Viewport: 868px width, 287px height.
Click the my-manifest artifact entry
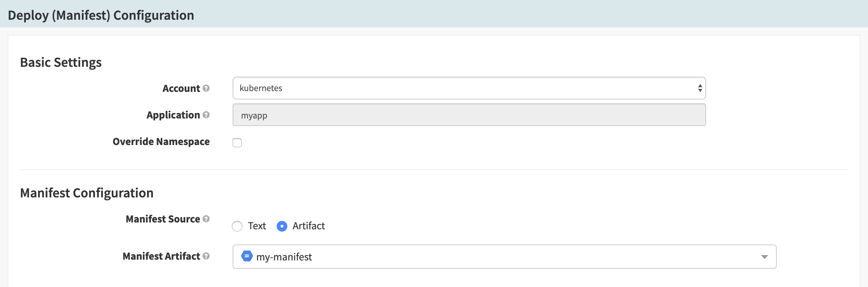[x=283, y=257]
